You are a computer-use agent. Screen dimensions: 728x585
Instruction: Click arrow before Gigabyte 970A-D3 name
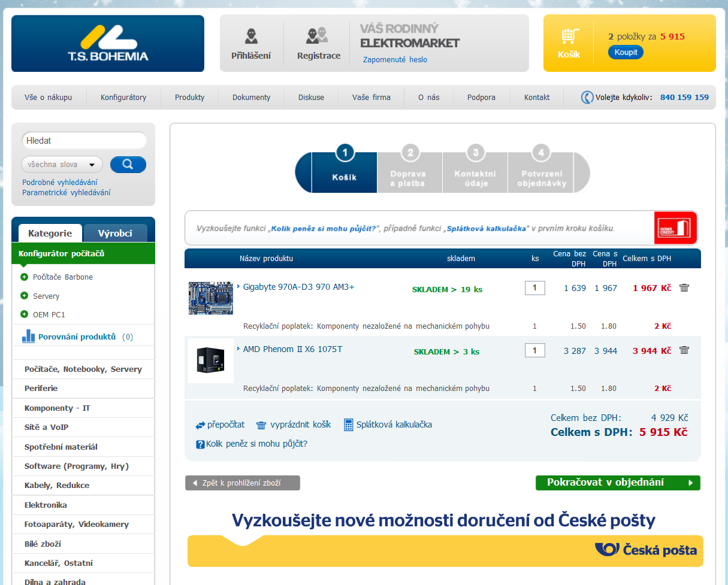[x=238, y=286]
